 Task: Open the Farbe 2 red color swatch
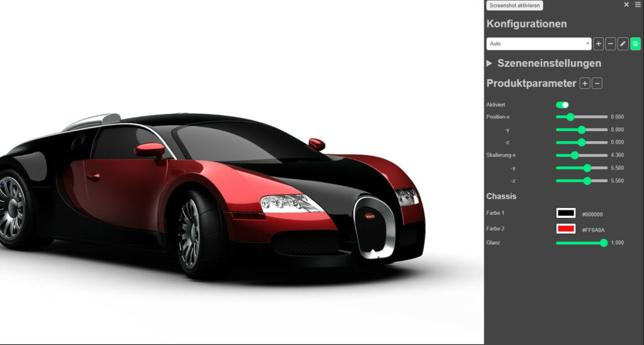click(x=565, y=229)
